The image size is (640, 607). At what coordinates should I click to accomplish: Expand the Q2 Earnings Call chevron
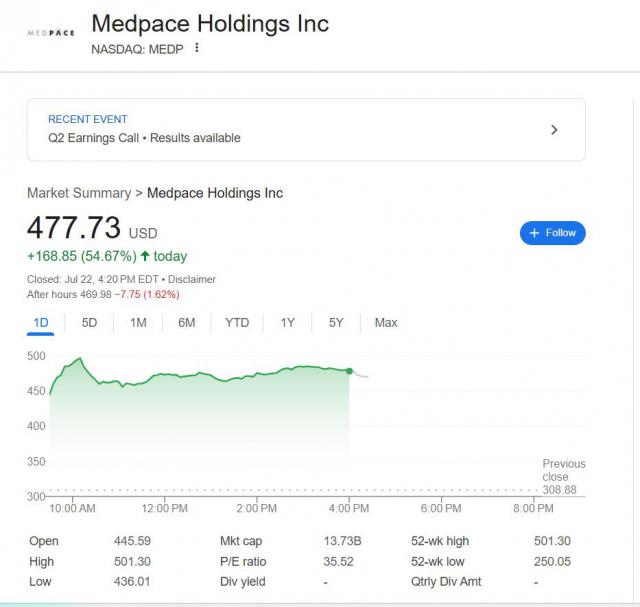555,129
